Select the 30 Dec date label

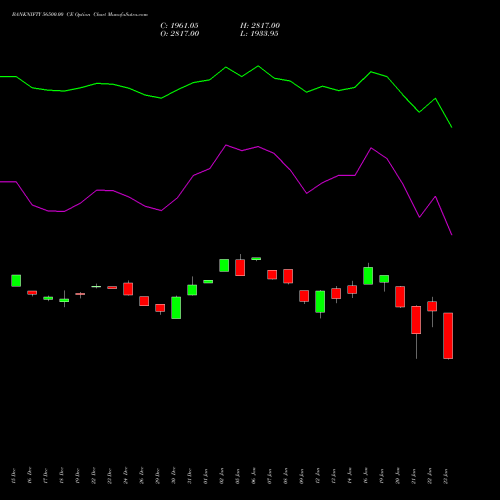(x=174, y=476)
